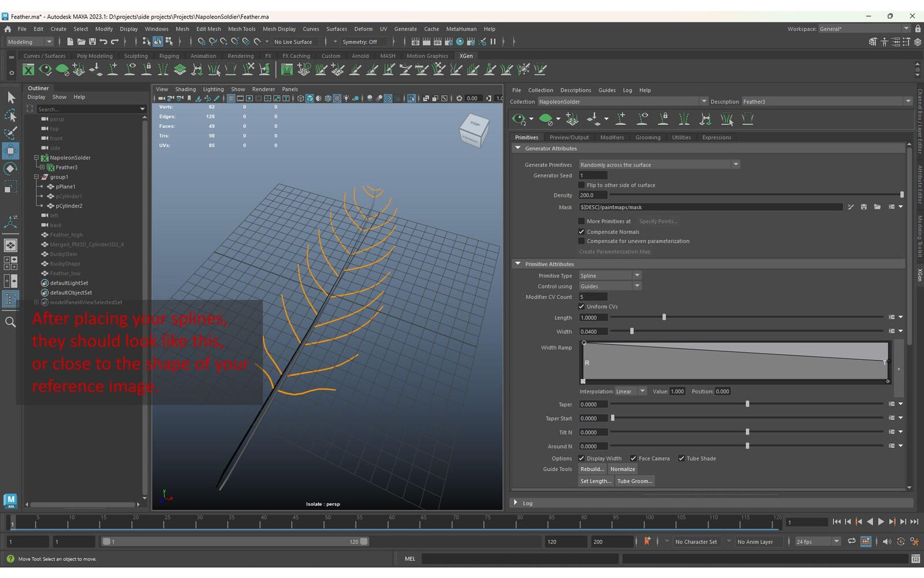Click the Paint Selection brush tool
The width and height of the screenshot is (924, 578).
(x=10, y=132)
